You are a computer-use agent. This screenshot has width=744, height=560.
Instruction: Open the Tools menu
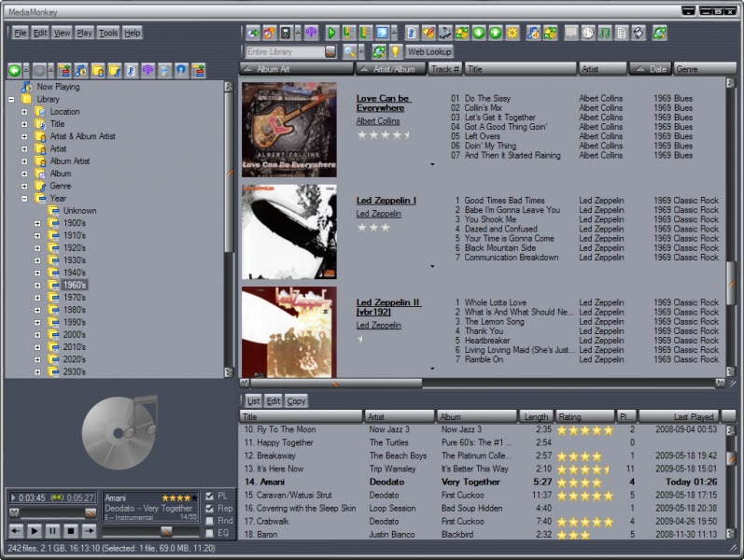(108, 33)
